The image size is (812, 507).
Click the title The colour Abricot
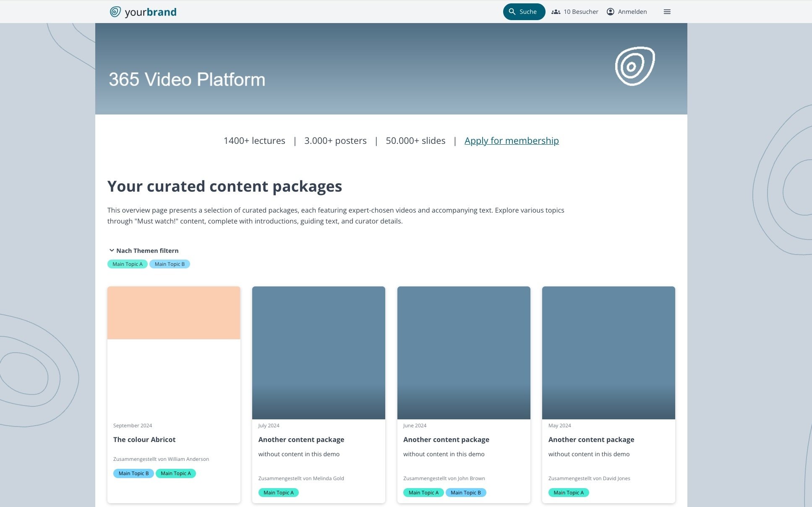144,439
